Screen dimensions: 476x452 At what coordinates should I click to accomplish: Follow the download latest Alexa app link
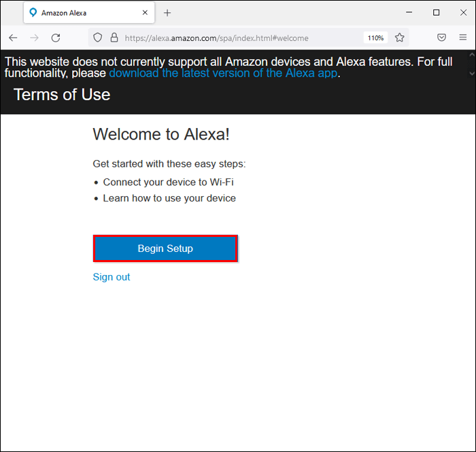[x=223, y=74]
